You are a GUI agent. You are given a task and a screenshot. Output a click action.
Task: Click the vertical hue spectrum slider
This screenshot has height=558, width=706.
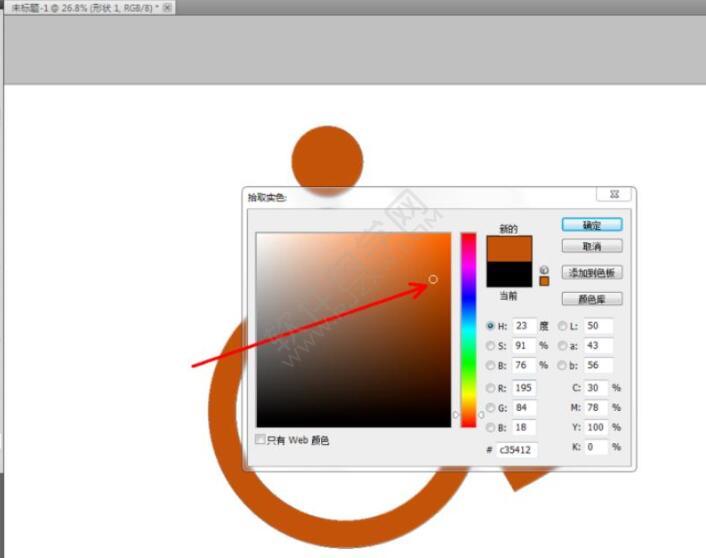click(468, 330)
